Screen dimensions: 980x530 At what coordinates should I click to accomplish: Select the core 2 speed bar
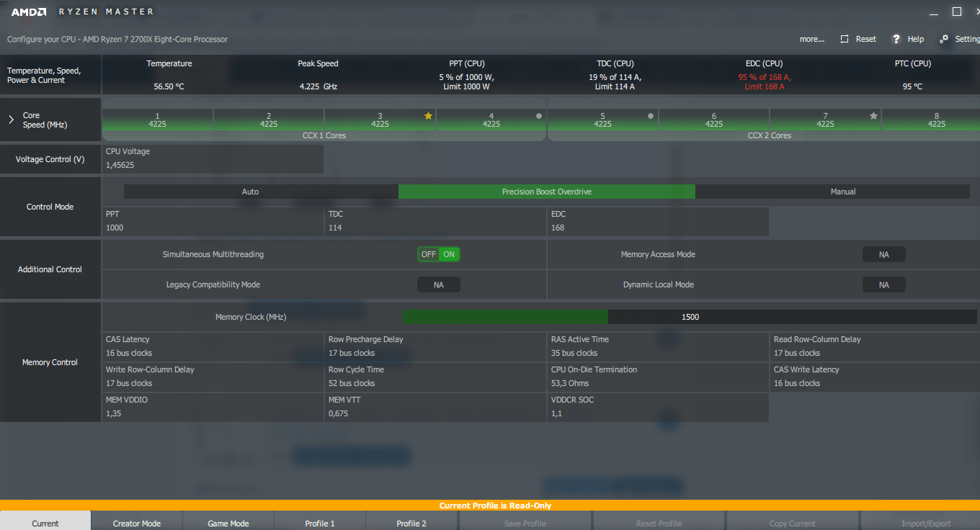(x=269, y=120)
